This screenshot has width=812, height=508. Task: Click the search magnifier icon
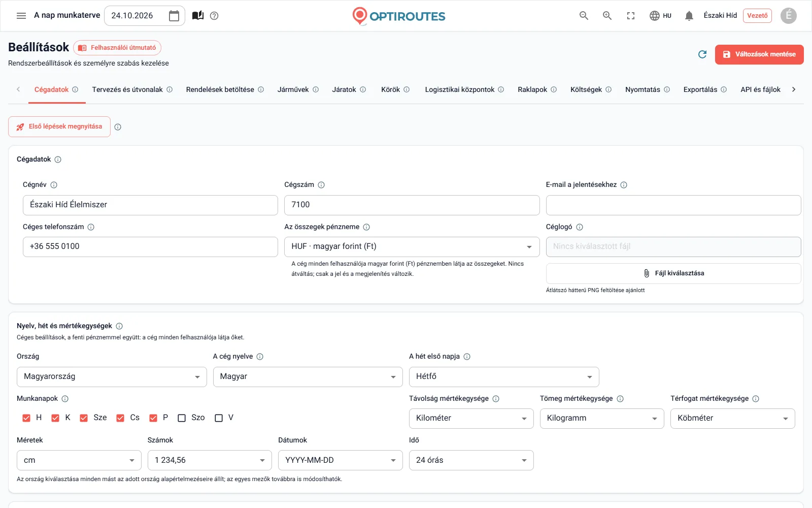[x=584, y=16]
